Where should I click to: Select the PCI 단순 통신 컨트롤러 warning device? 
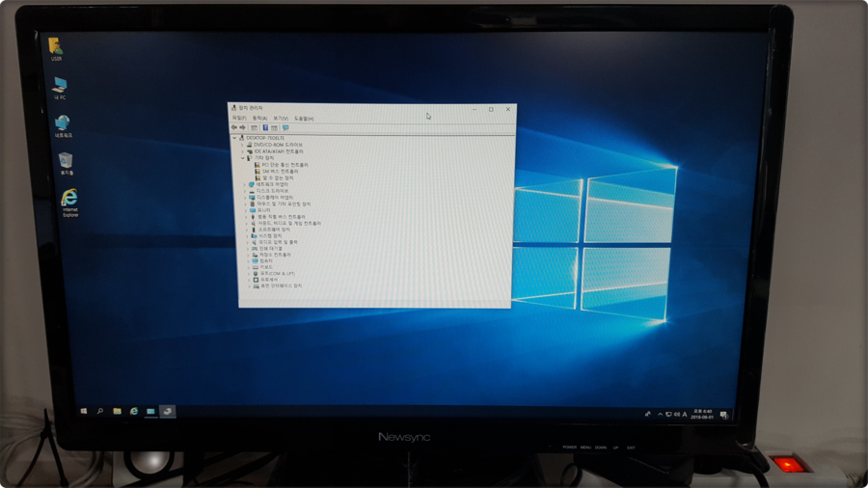point(282,164)
